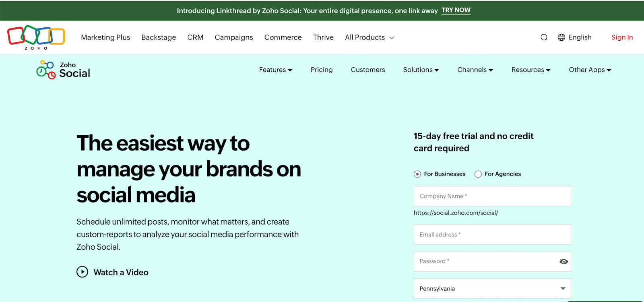Click the Zoho logo in the header
The width and height of the screenshot is (644, 302).
(36, 37)
